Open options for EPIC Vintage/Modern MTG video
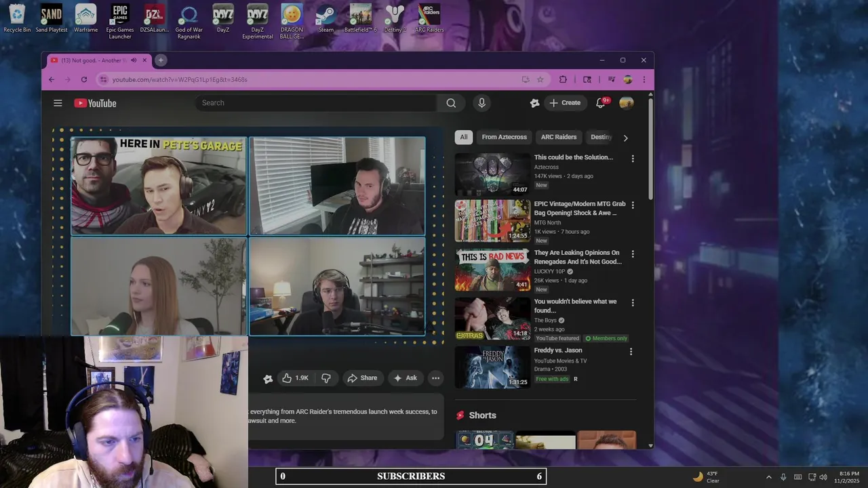 [x=633, y=205]
